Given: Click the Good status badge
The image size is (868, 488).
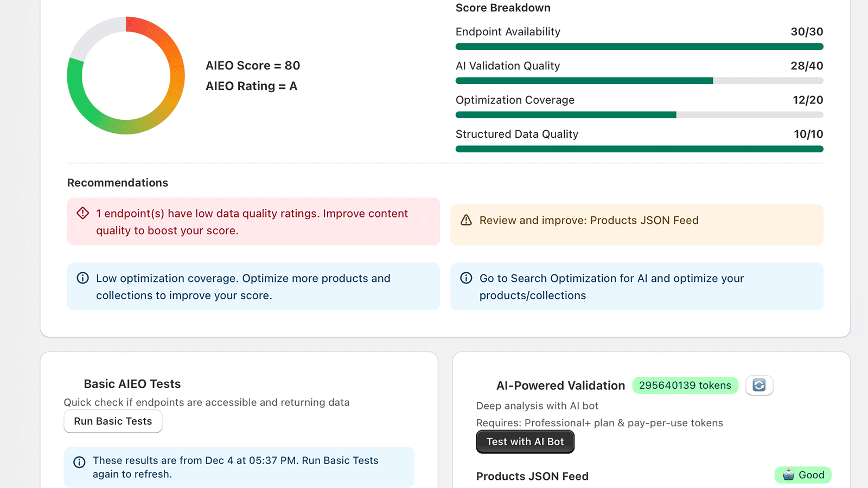Looking at the screenshot, I should 803,474.
